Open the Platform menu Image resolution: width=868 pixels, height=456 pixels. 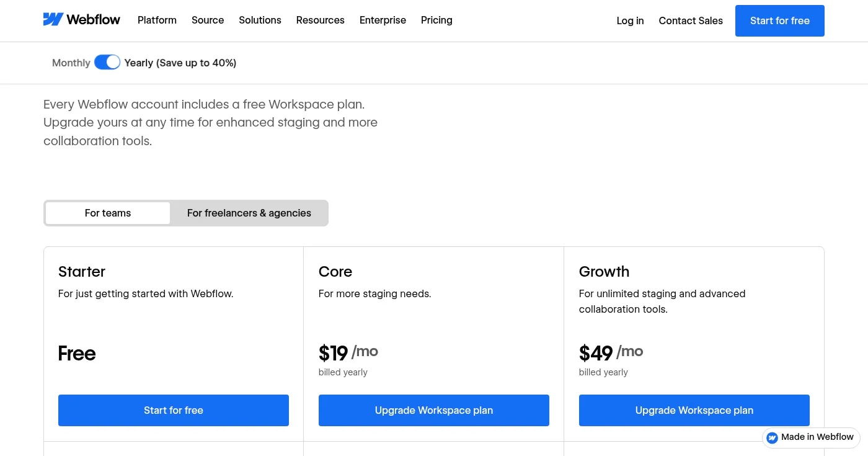point(157,20)
